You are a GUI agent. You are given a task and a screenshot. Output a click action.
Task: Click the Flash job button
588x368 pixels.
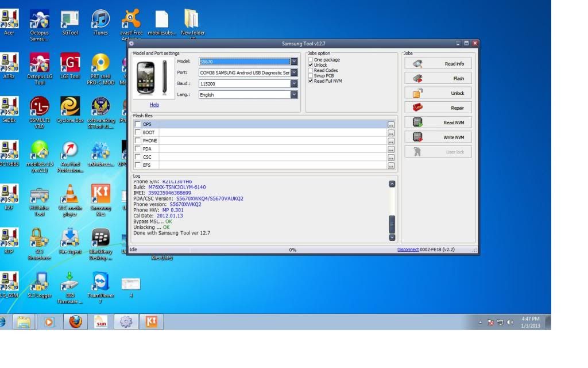438,78
